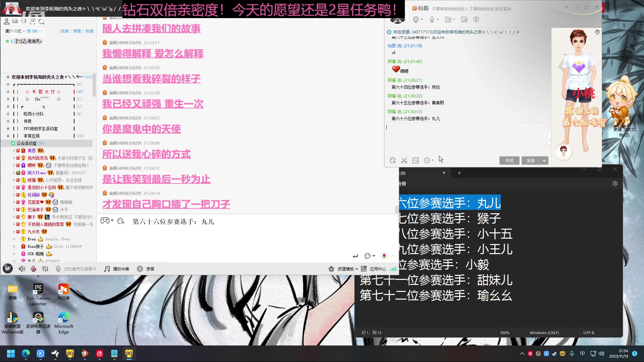Click the channel tree scrollbar
Screen dimensions: 644x362
pyautogui.click(x=94, y=85)
